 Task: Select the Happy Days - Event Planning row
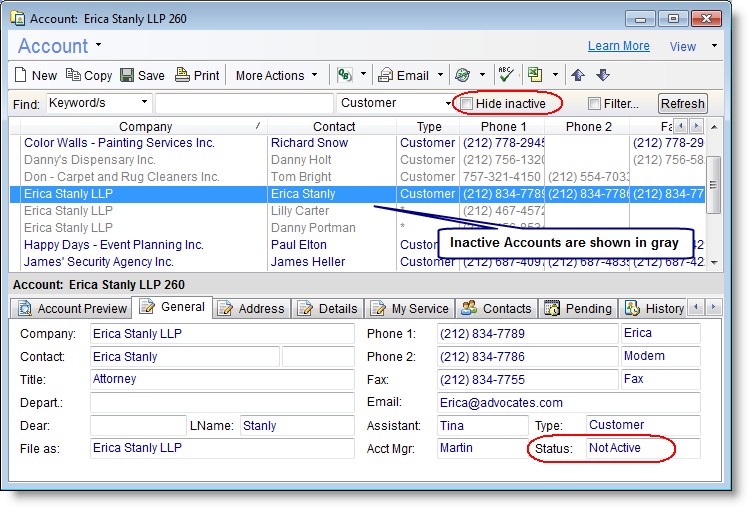click(x=114, y=245)
